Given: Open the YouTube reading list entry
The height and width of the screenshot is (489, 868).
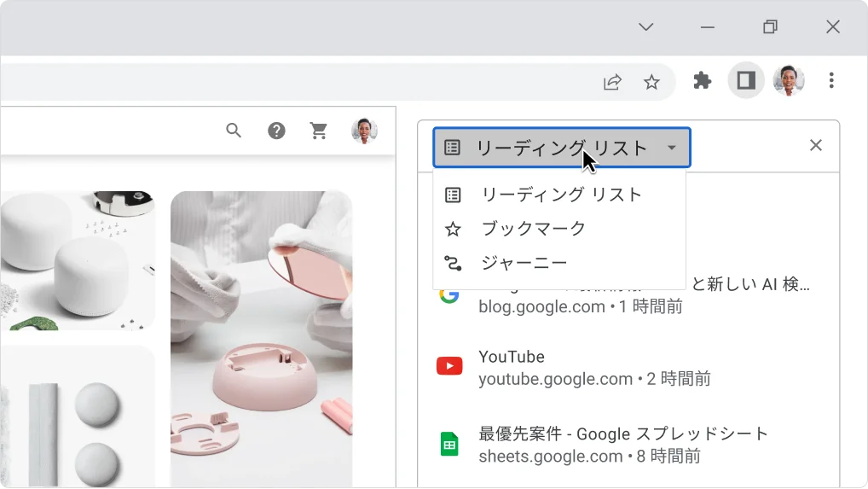Looking at the screenshot, I should (628, 368).
